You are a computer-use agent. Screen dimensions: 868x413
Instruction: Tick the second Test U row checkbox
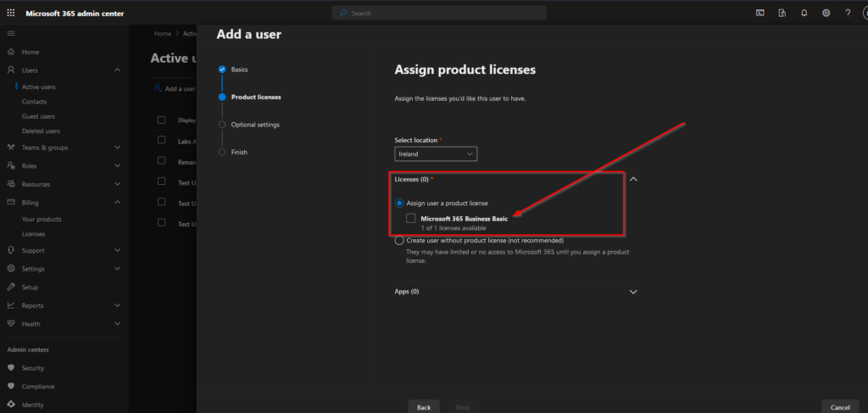[162, 202]
